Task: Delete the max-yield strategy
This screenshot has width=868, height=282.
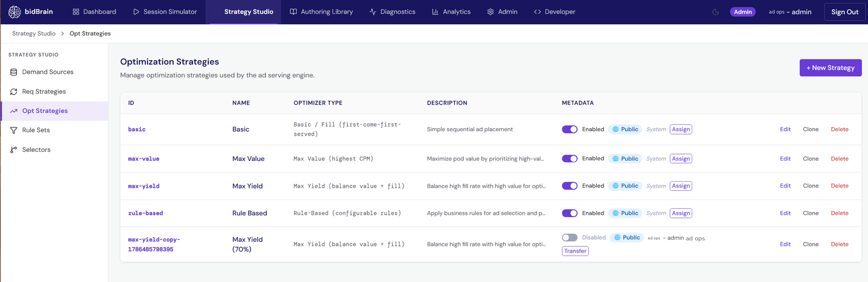Action: point(839,185)
